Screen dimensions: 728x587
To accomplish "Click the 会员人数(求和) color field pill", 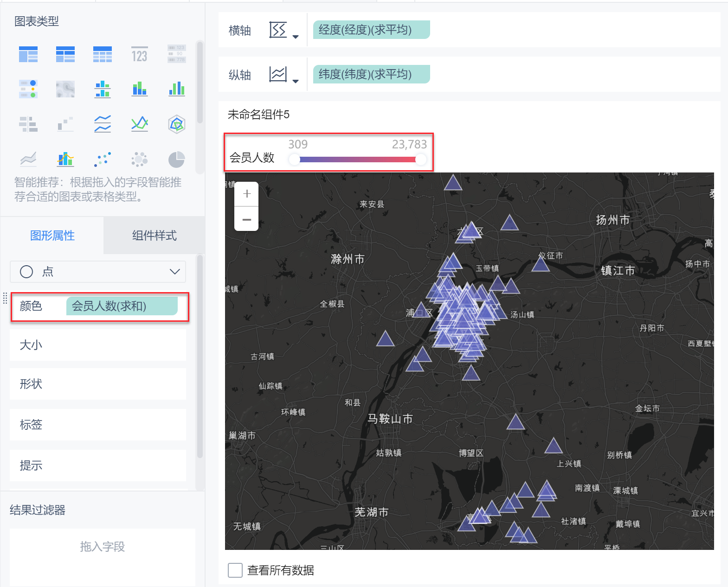I will pos(122,306).
